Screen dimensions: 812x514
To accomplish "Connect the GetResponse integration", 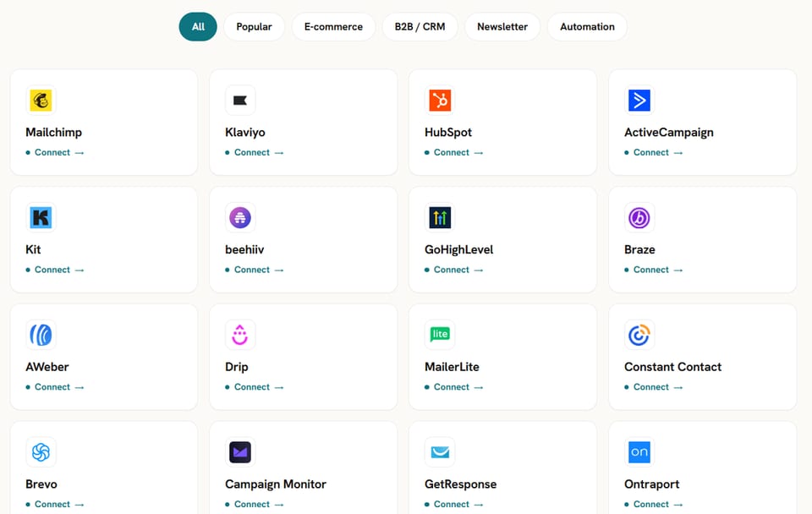I will pos(453,504).
